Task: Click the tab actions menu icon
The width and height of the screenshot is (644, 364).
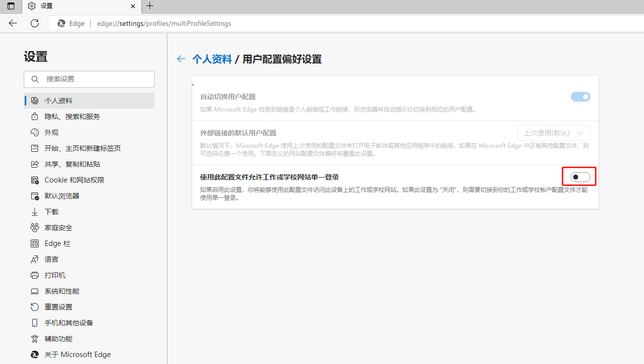Action: point(11,6)
